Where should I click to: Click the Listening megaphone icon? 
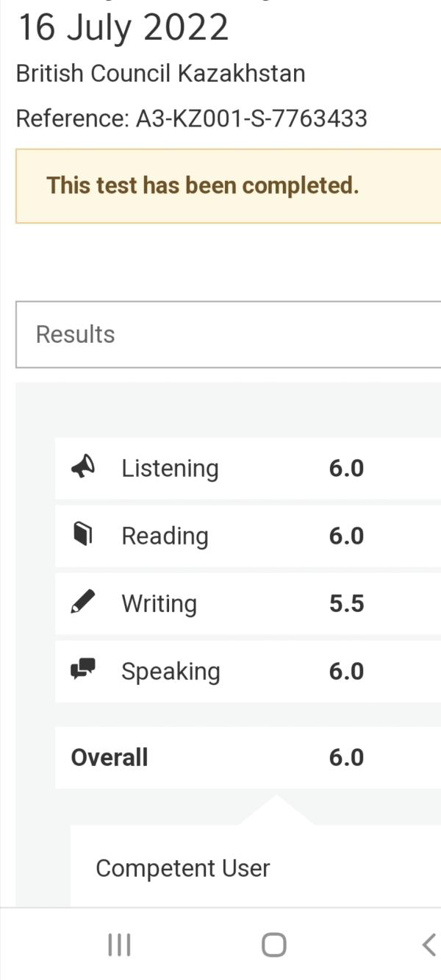pos(83,467)
